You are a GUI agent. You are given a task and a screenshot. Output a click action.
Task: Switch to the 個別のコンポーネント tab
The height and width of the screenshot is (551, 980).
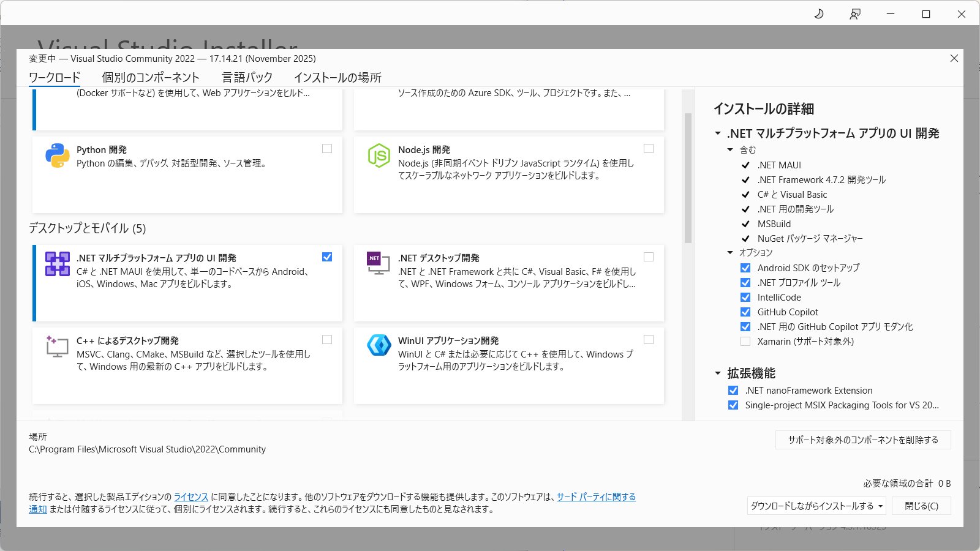(151, 78)
